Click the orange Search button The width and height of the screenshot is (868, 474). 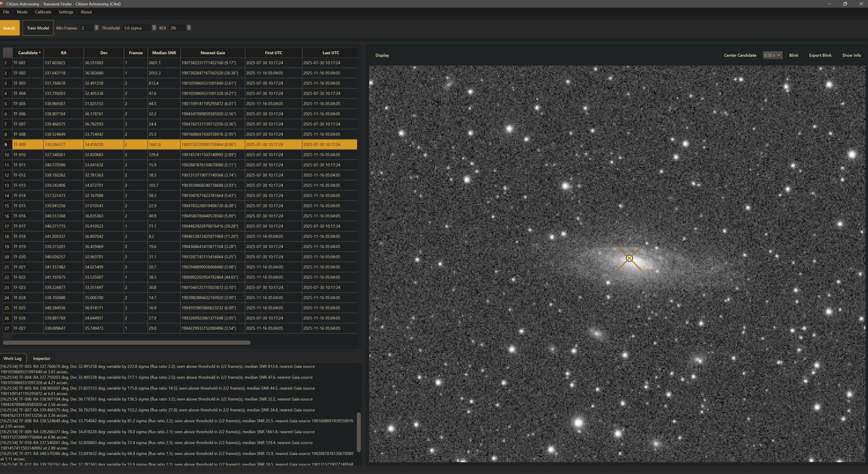coord(9,28)
